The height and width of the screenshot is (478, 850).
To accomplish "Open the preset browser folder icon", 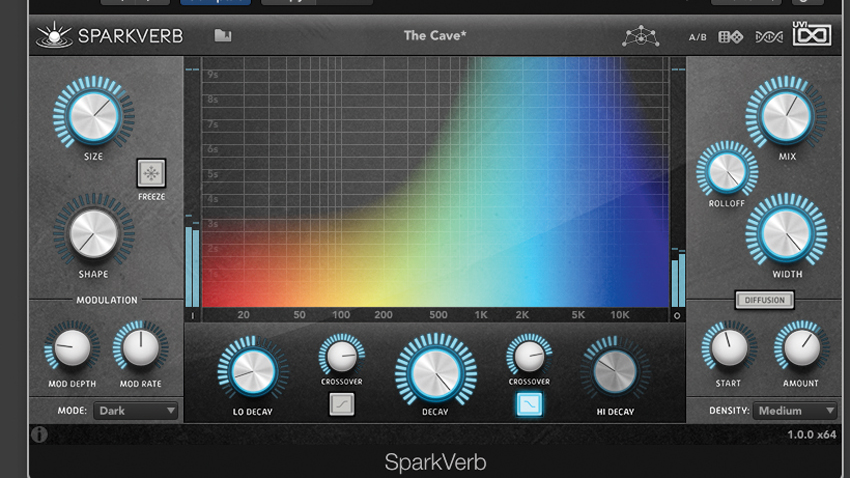I will [223, 36].
